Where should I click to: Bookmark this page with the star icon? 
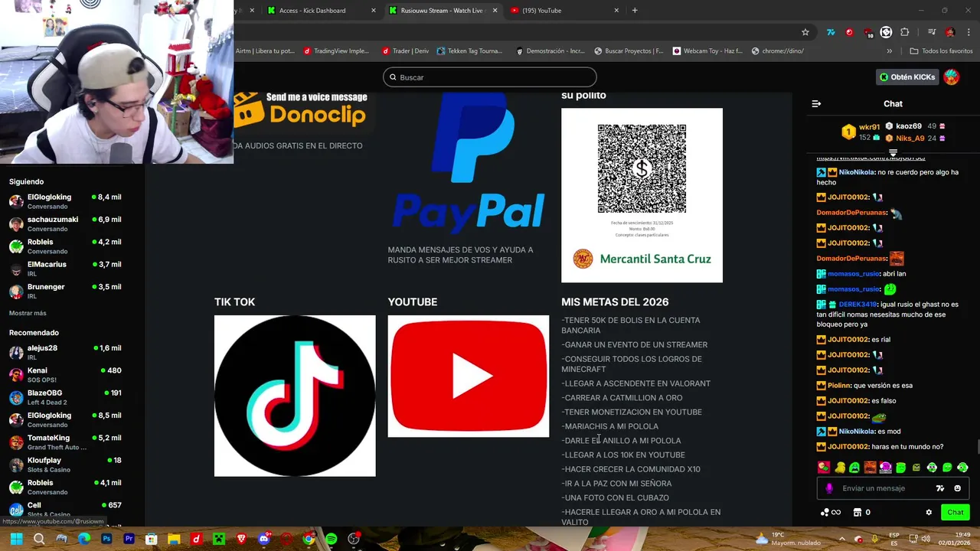point(805,32)
